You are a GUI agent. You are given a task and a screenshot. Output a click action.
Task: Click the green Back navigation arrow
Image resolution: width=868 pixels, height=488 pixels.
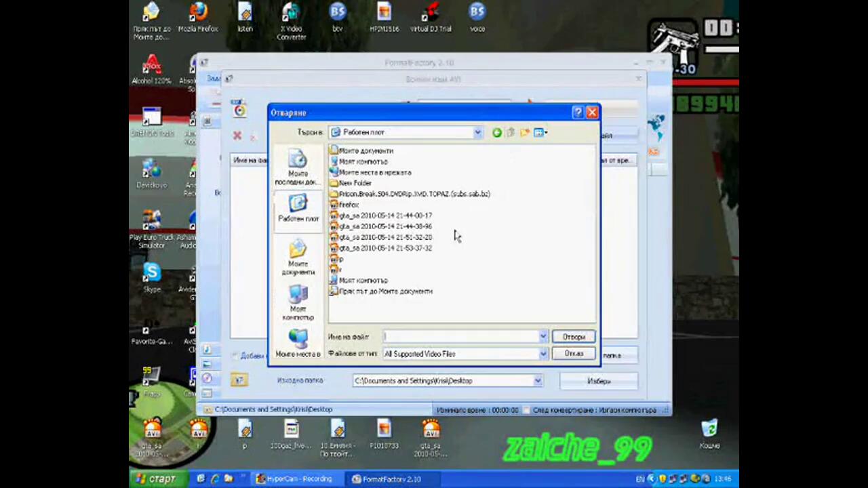click(x=497, y=133)
